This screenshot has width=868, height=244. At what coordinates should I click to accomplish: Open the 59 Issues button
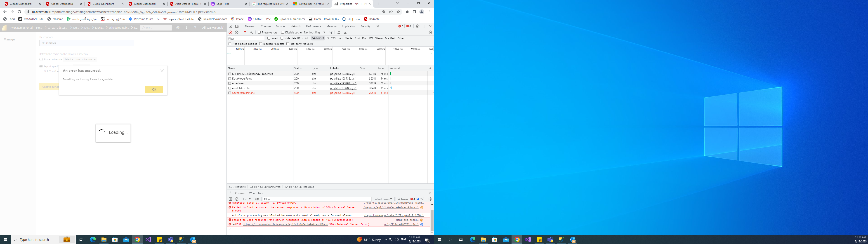pyautogui.click(x=410, y=199)
